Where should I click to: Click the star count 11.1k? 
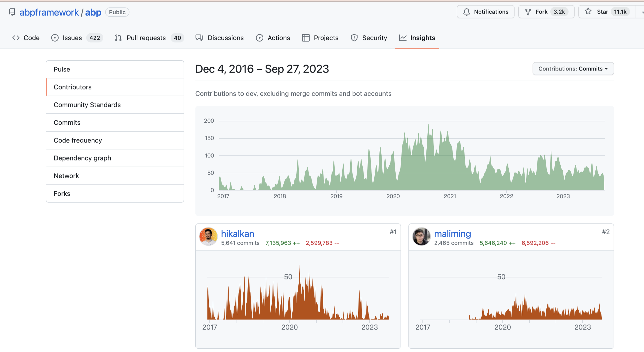(x=620, y=12)
